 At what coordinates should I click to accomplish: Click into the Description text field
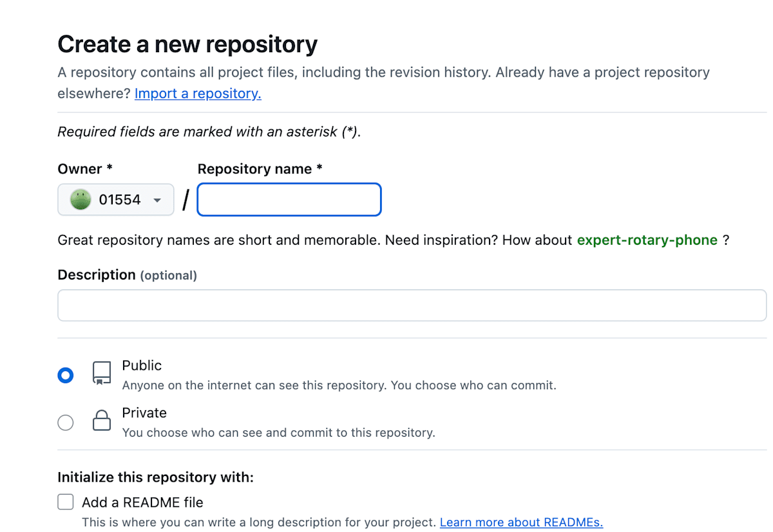412,305
